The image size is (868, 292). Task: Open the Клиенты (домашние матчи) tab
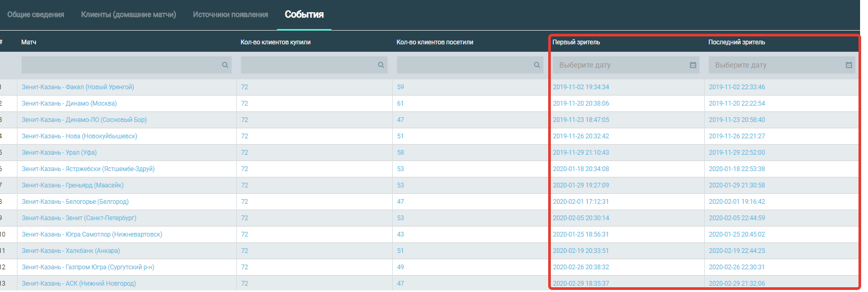click(x=128, y=15)
